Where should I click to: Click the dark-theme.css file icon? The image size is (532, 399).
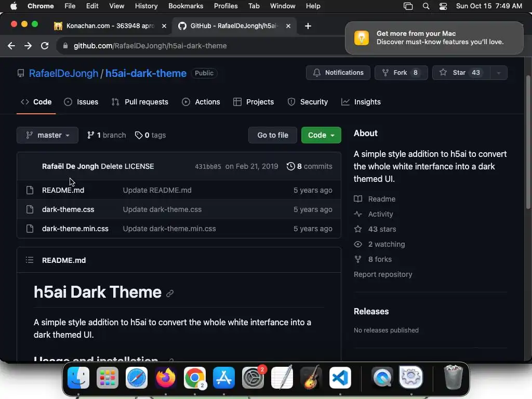tap(30, 209)
